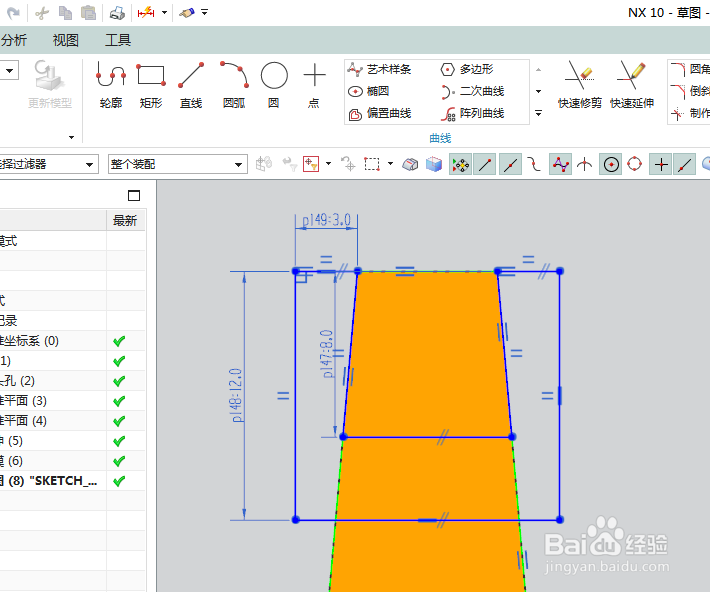Image resolution: width=710 pixels, height=592 pixels.
Task: Click the rapid dimension lightning icon
Action: [146, 13]
